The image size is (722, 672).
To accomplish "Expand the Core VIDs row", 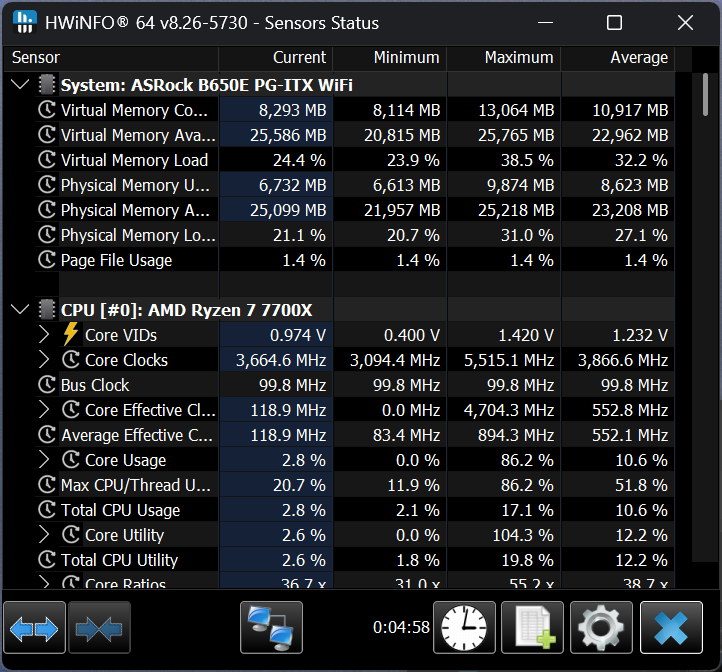I will coord(44,335).
